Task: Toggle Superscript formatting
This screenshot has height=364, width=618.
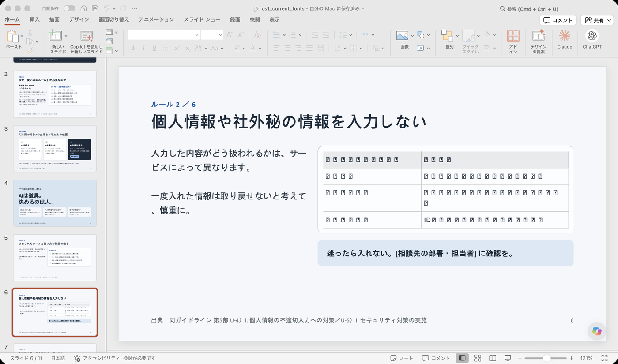Action: click(x=177, y=48)
